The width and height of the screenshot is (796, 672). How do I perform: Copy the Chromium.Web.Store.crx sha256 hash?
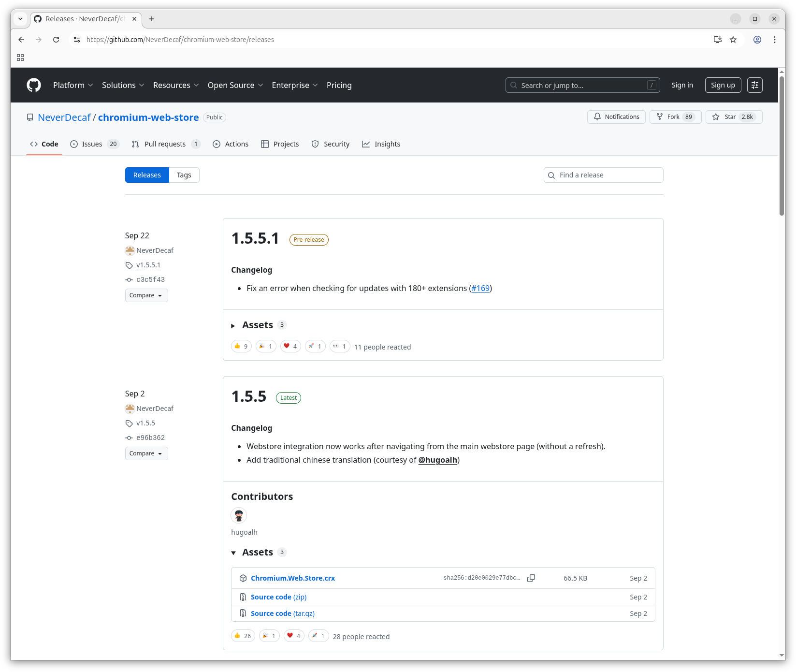pos(531,578)
